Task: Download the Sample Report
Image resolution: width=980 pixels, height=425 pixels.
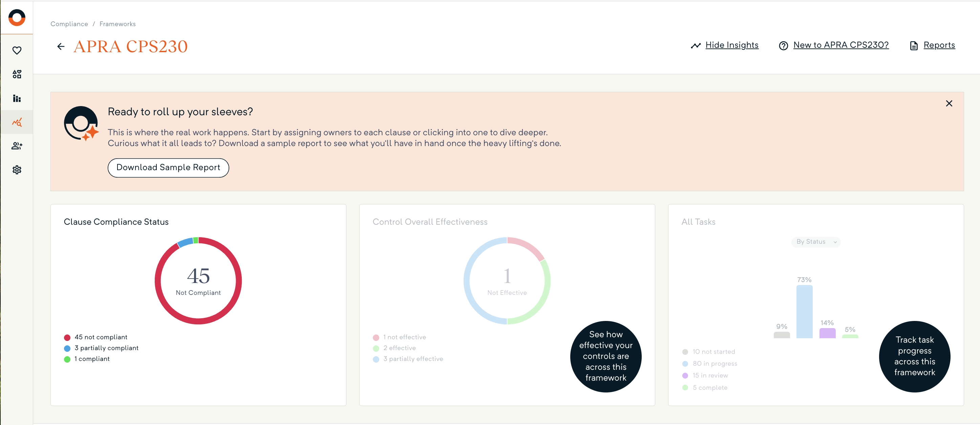Action: (x=168, y=167)
